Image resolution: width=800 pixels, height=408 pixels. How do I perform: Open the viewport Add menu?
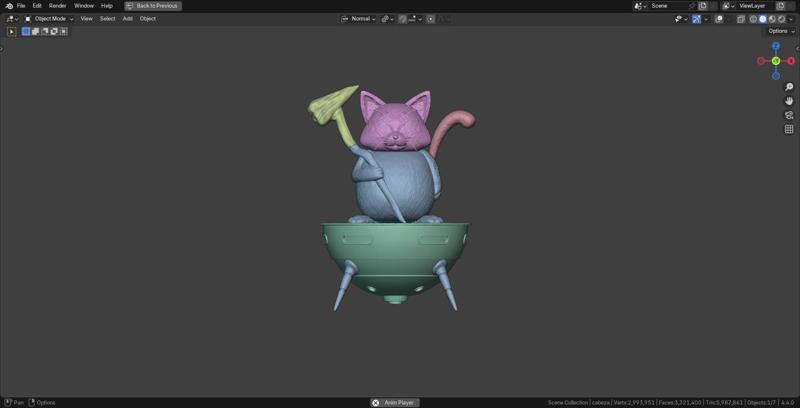[x=128, y=19]
